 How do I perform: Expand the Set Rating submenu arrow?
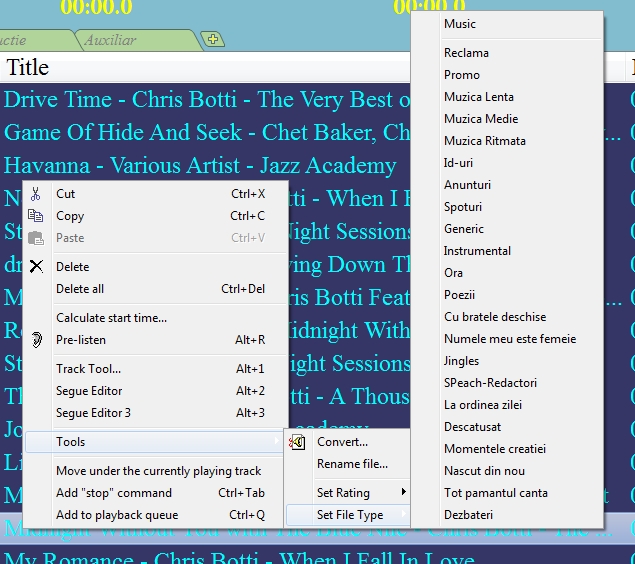point(403,492)
